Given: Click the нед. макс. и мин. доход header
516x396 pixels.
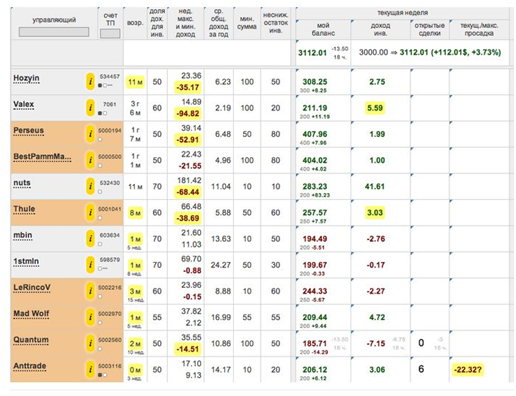Looking at the screenshot, I should pyautogui.click(x=185, y=23).
